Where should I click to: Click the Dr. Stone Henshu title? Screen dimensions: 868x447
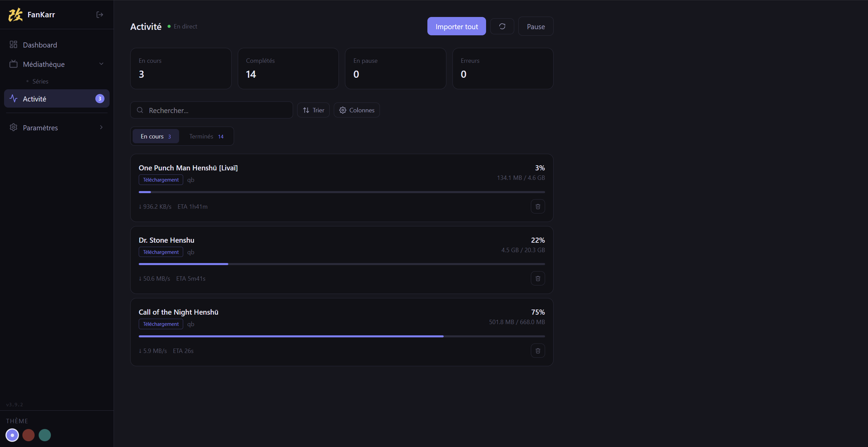pos(167,240)
